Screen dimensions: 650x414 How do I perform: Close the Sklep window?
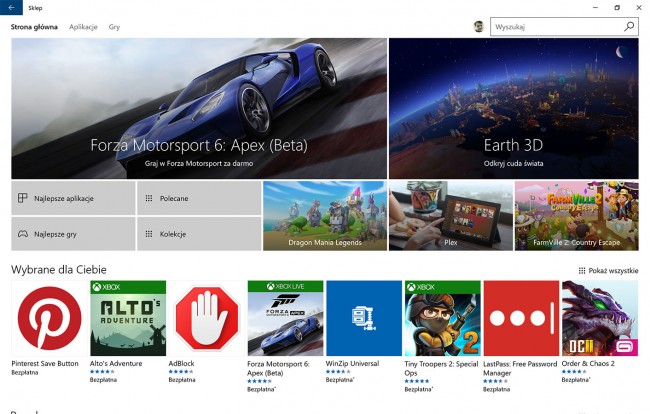tap(639, 7)
